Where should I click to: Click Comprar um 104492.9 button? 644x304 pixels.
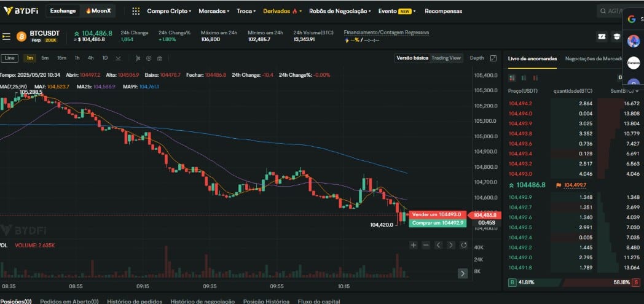[438, 223]
